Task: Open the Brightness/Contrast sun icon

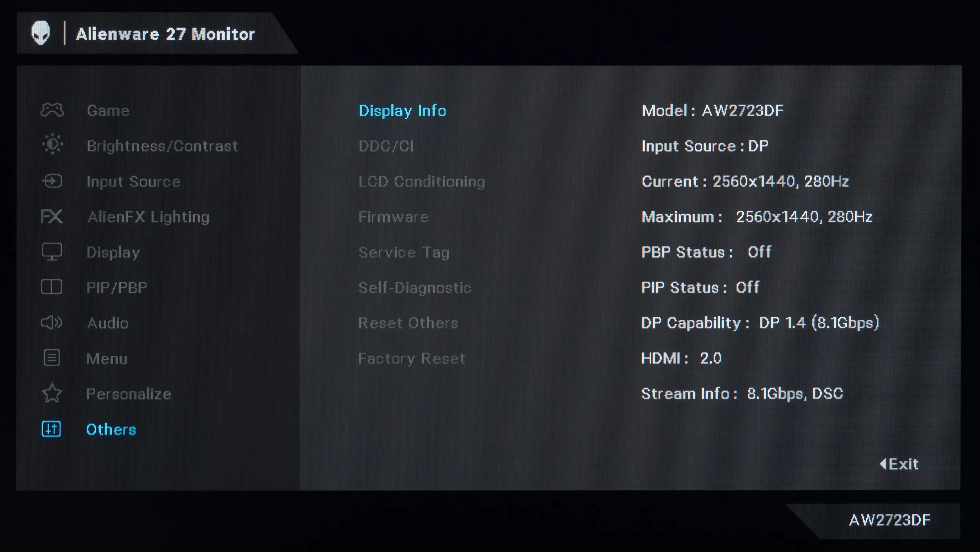Action: coord(53,144)
